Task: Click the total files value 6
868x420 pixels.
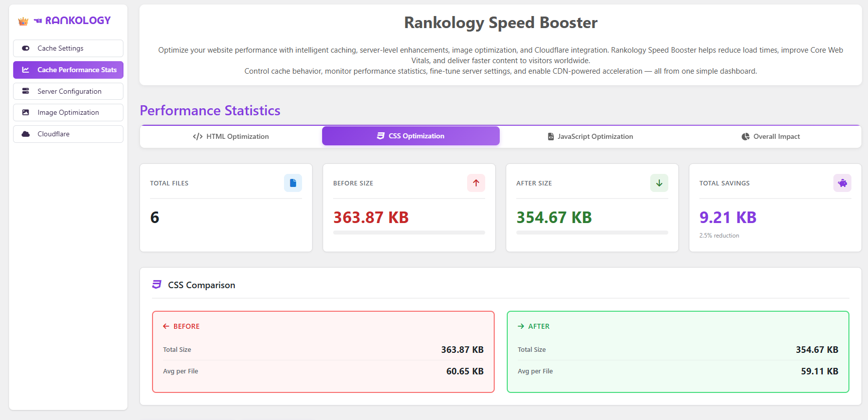Action: click(x=155, y=218)
